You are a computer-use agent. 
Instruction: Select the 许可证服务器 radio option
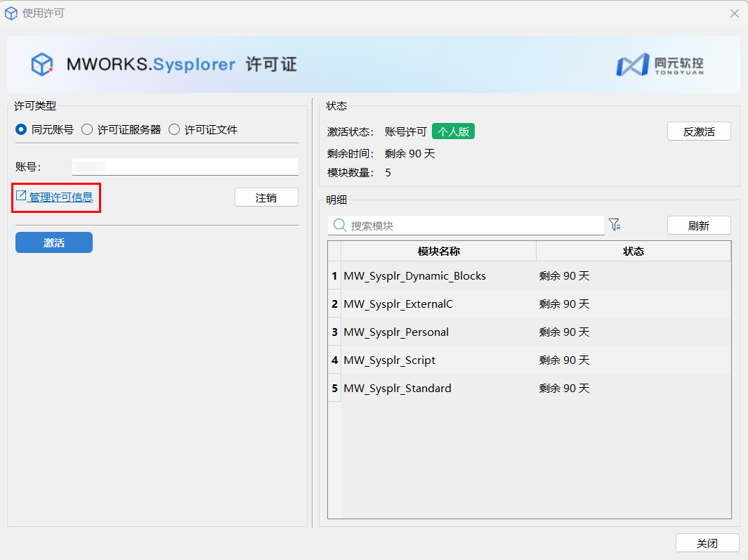(x=88, y=129)
